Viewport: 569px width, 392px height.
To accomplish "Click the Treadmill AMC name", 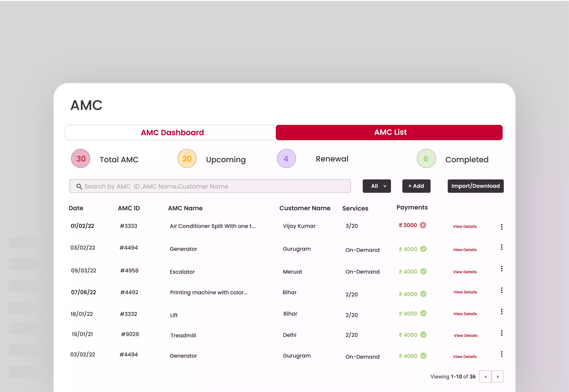I will tap(183, 335).
